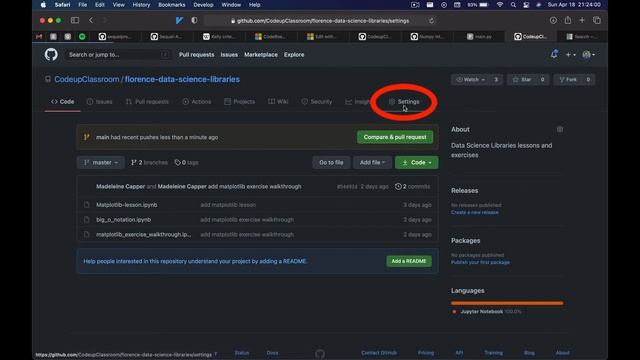Click Compare & pull request button
This screenshot has height=360, width=640.
(x=395, y=137)
